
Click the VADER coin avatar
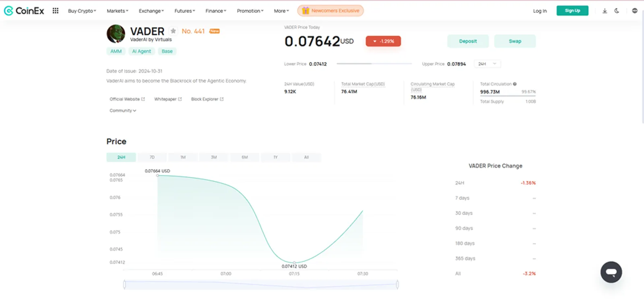pyautogui.click(x=116, y=34)
